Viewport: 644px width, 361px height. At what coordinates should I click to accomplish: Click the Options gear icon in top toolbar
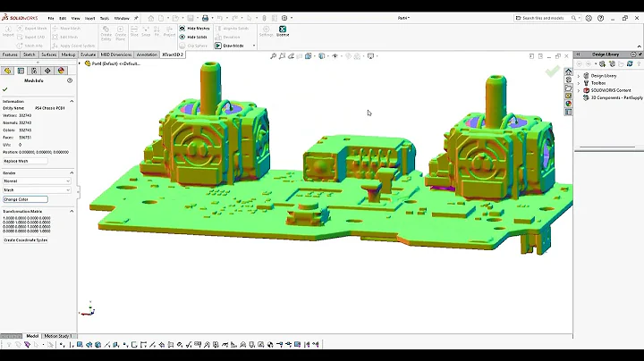pos(284,18)
